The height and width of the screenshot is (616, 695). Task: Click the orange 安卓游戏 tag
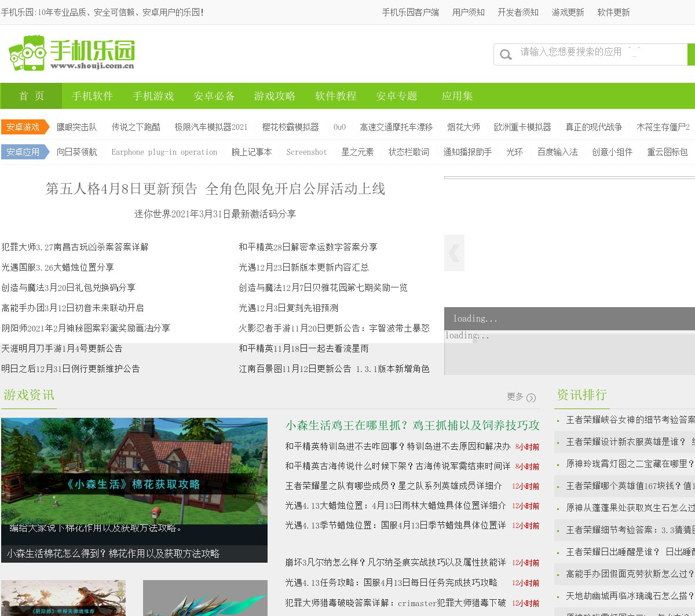pyautogui.click(x=24, y=127)
